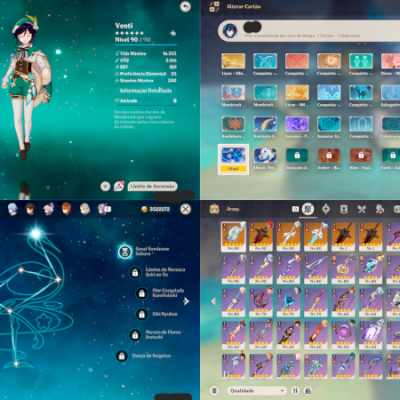Click the locked Amber namecard
The width and height of the screenshot is (400, 400).
pos(329,155)
